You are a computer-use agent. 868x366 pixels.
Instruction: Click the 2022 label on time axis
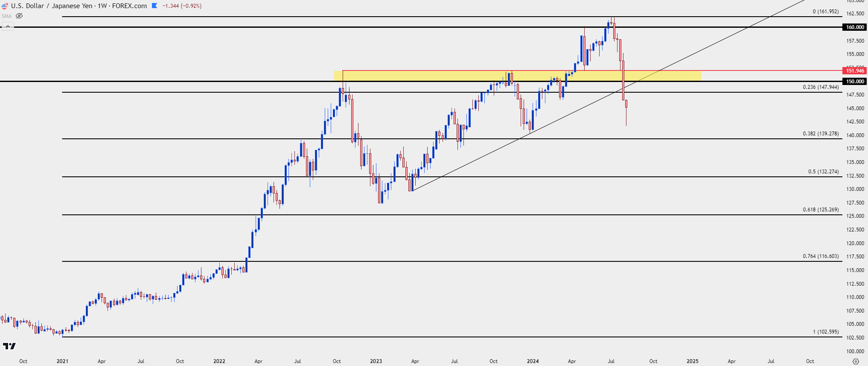click(219, 361)
